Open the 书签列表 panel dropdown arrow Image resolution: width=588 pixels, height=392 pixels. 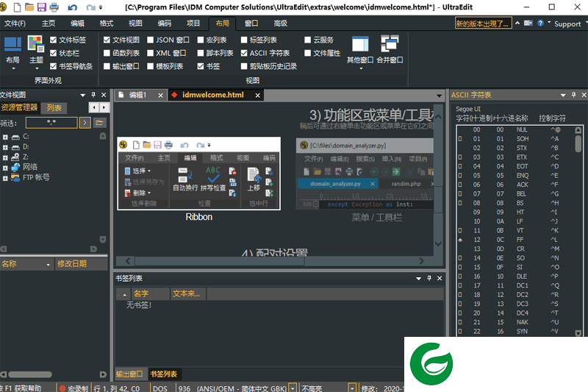coord(418,278)
